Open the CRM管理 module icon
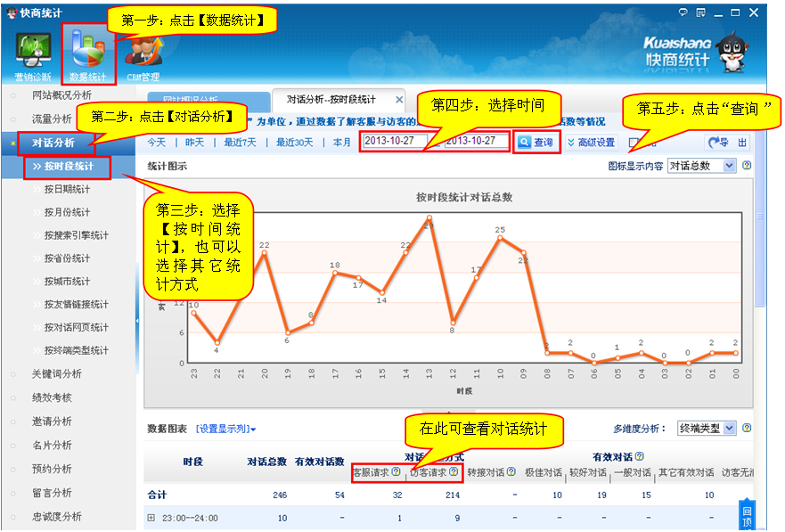This screenshot has height=532, width=785. pos(143,55)
